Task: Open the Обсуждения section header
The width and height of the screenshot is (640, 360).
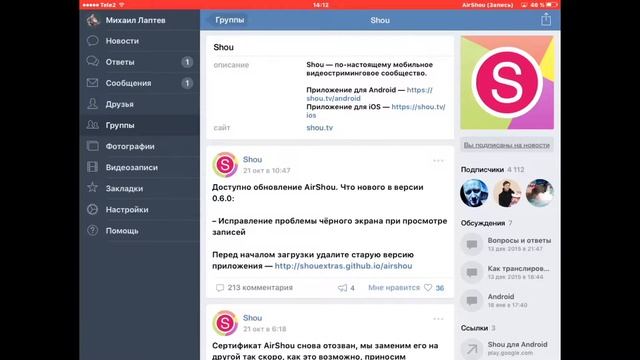Action: click(486, 223)
